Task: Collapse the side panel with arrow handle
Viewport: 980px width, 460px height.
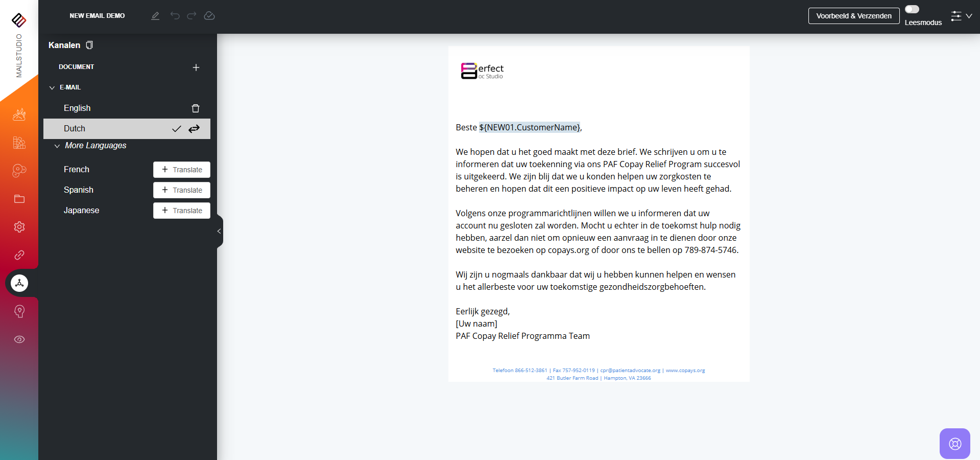Action: 219,231
